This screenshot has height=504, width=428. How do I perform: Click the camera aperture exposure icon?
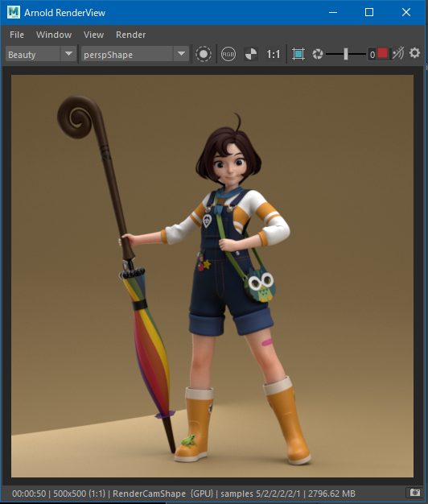[318, 54]
